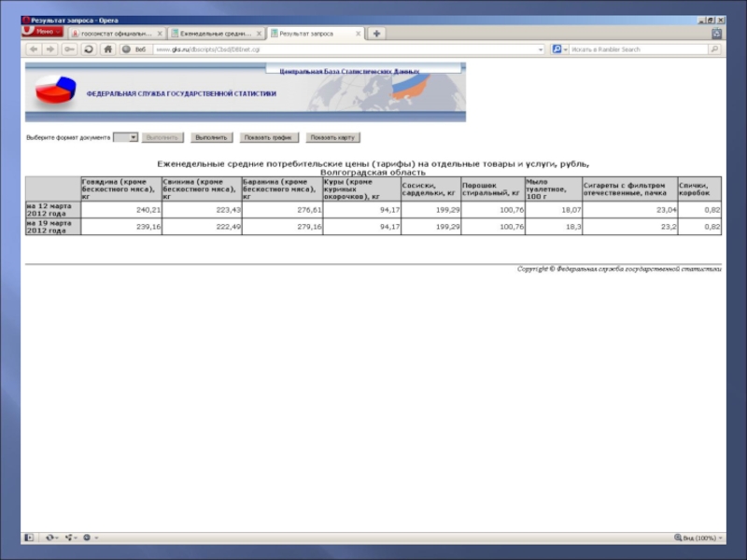This screenshot has height=560, width=747.
Task: Toggle the panel icon in status bar
Action: pyautogui.click(x=29, y=538)
